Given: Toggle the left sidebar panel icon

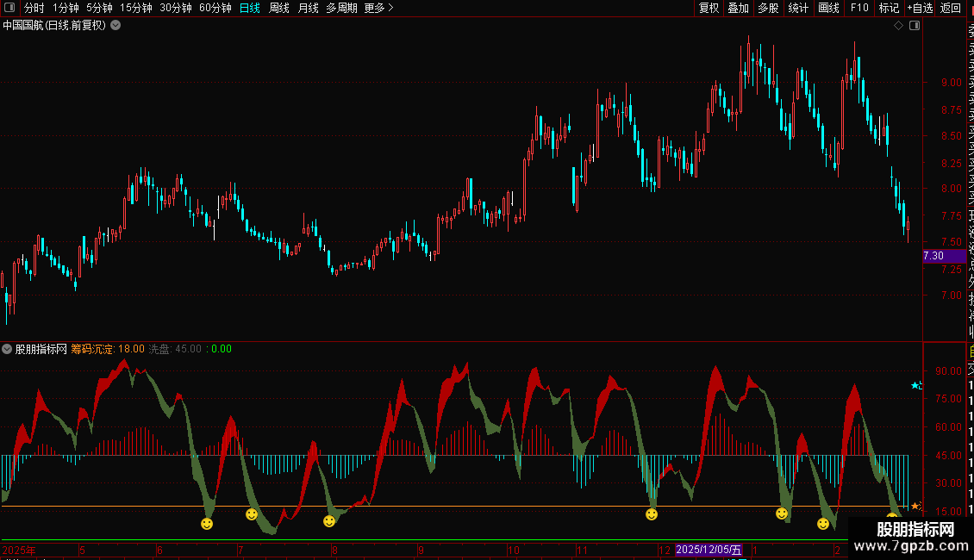Looking at the screenshot, I should tap(9, 8).
